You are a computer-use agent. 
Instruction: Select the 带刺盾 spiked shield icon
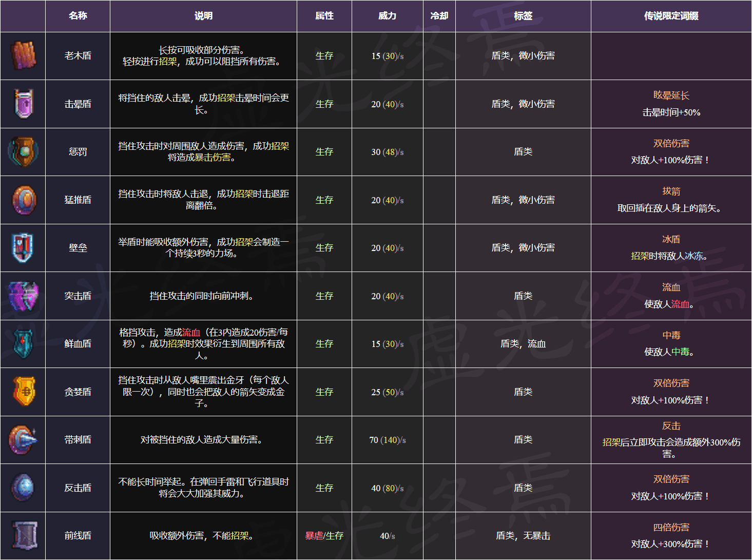click(23, 439)
